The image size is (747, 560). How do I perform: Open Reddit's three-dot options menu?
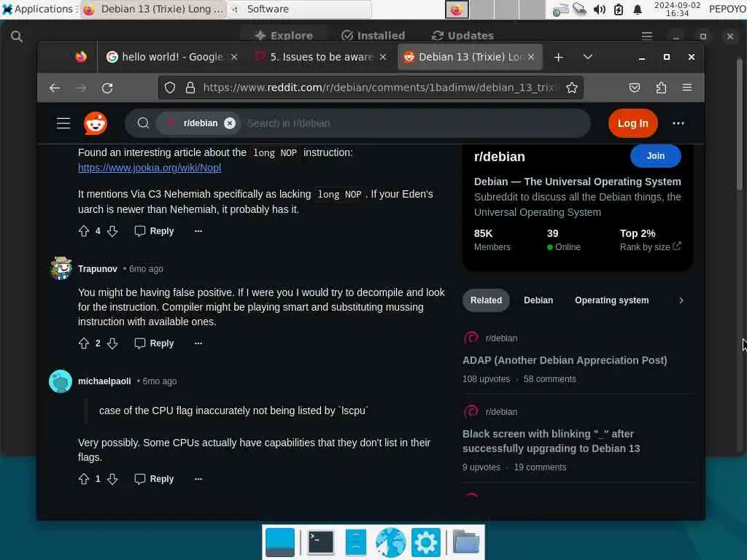pyautogui.click(x=678, y=123)
